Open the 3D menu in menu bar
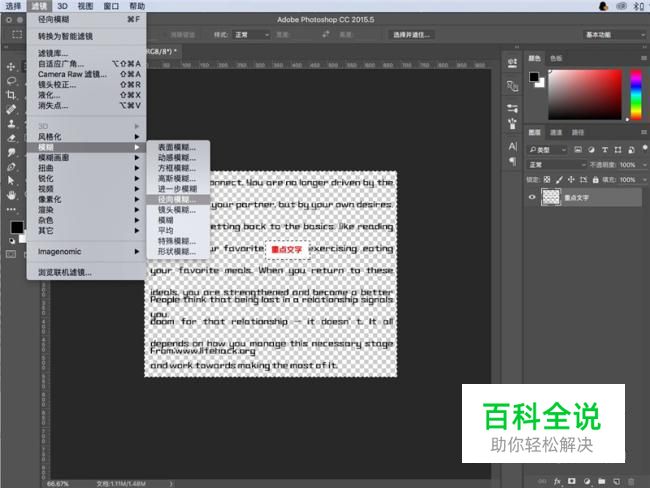The width and height of the screenshot is (650, 488). tap(62, 6)
